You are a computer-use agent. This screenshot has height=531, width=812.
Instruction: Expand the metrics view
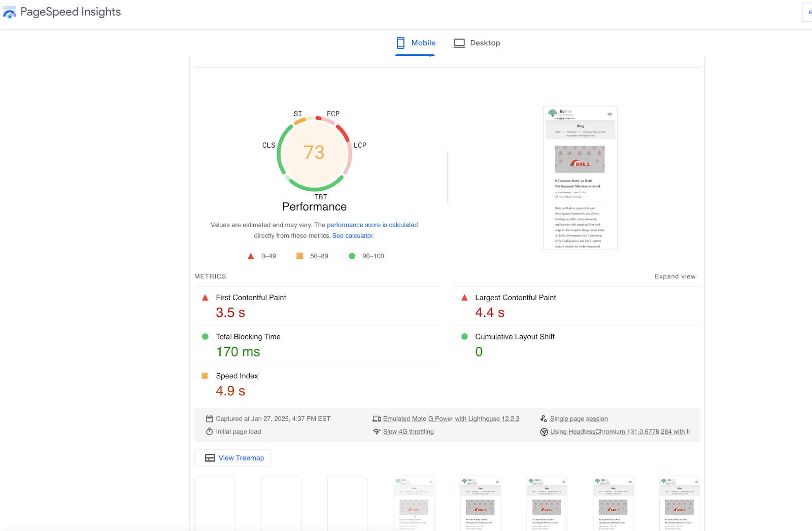(674, 276)
